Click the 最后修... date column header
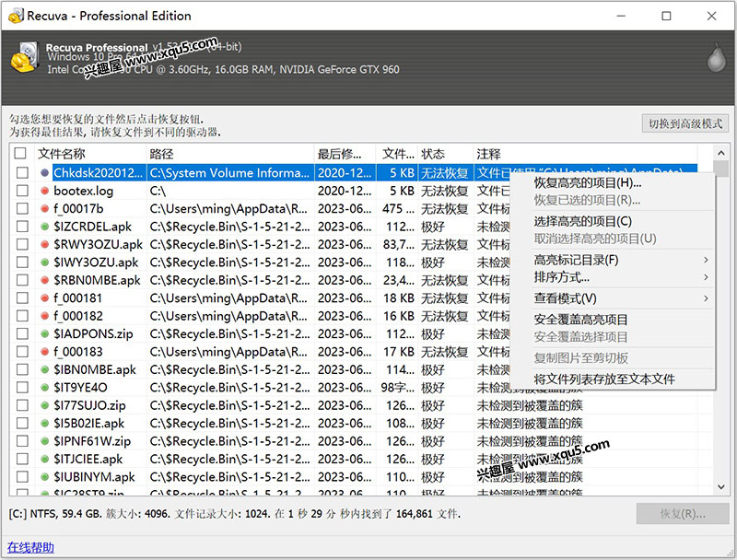The image size is (737, 560). (x=345, y=154)
